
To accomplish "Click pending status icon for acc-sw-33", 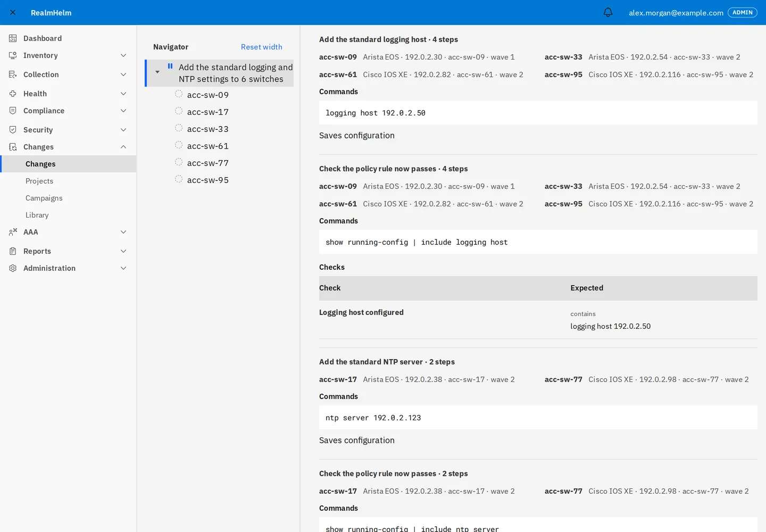I will (179, 128).
